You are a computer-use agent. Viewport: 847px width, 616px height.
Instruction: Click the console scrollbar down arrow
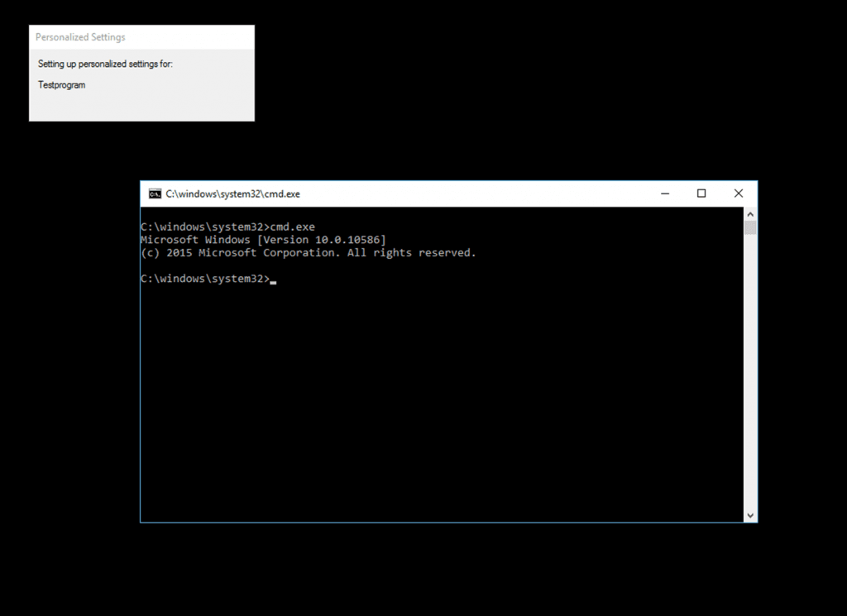pyautogui.click(x=750, y=515)
